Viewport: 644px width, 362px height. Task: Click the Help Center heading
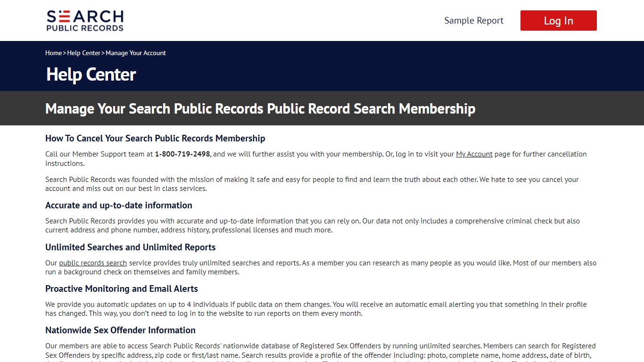click(x=91, y=74)
